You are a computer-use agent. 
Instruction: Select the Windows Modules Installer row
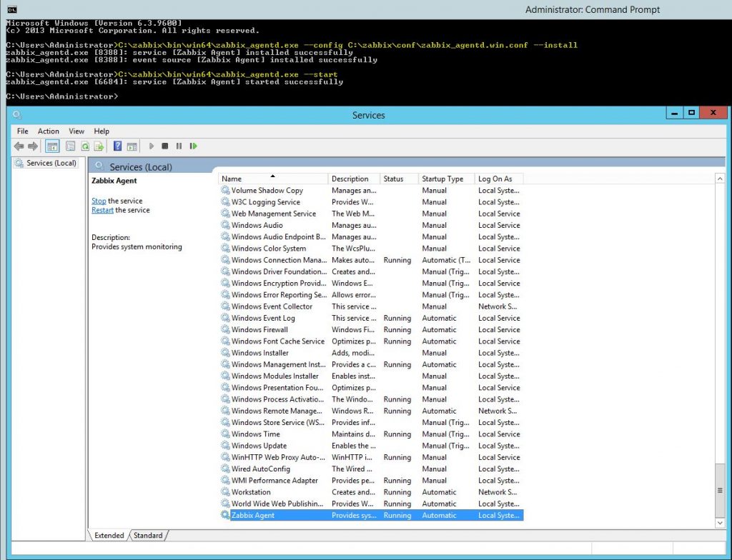371,376
